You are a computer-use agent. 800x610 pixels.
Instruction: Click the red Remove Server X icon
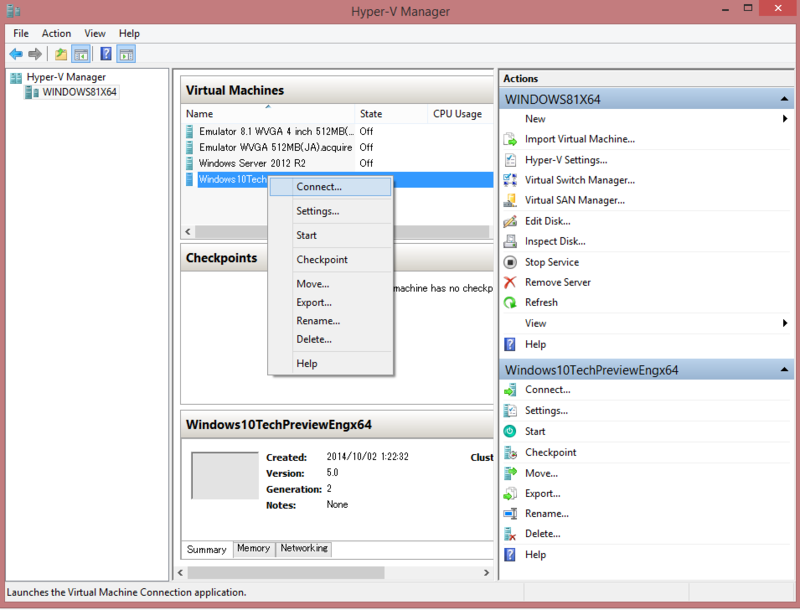[510, 282]
